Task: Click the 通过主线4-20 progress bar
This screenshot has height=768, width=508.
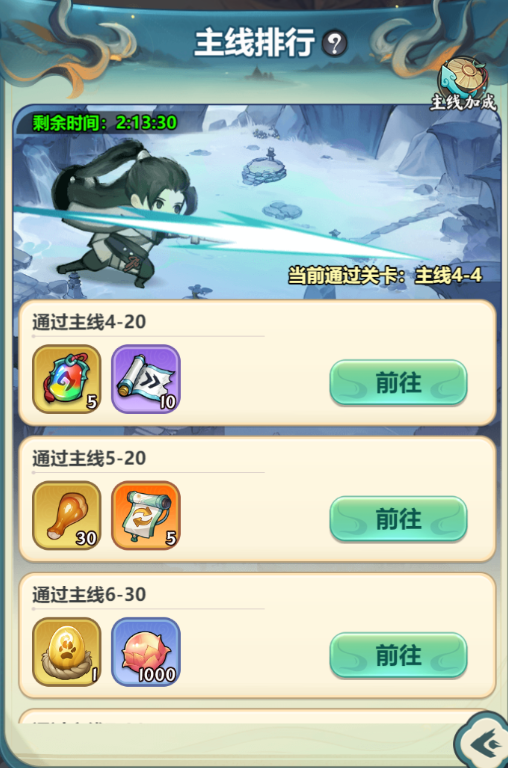Action: [x=148, y=336]
